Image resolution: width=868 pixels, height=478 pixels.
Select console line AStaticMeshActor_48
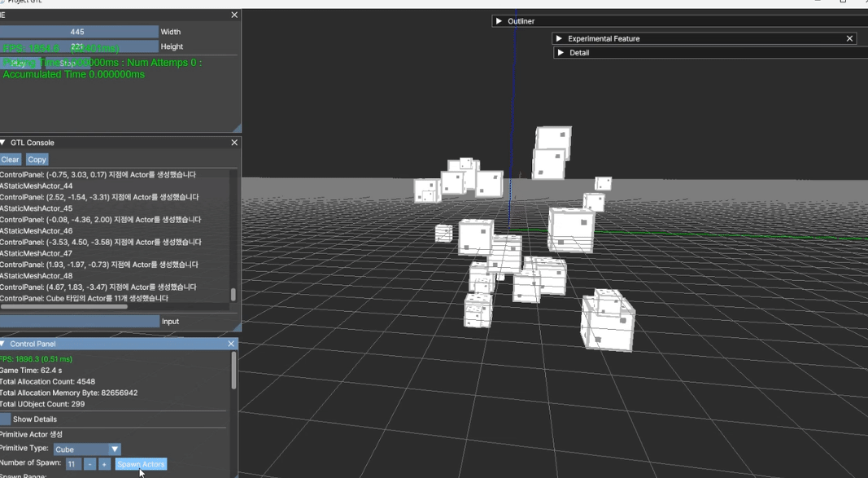click(36, 276)
